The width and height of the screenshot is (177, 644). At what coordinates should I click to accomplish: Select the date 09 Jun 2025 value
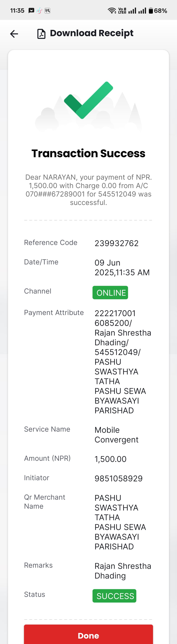click(122, 268)
